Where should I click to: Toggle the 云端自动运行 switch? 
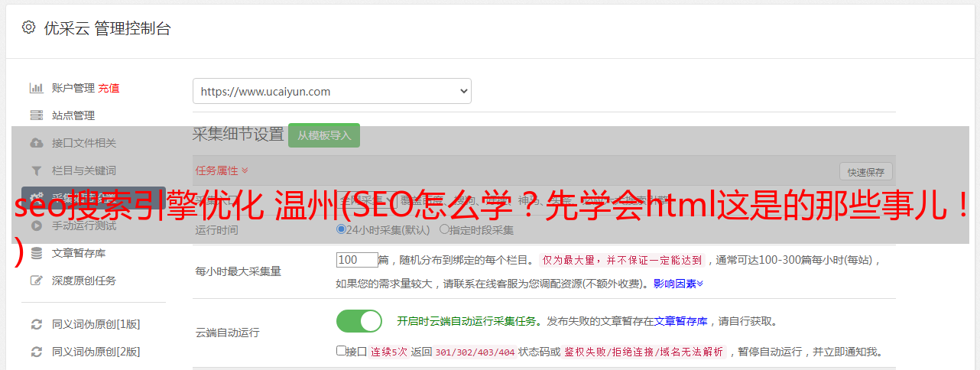pos(359,321)
